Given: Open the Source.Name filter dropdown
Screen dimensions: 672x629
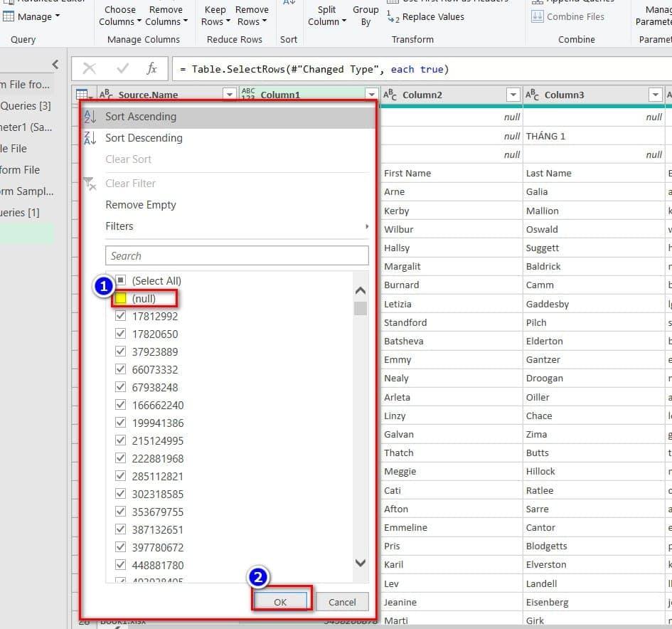Looking at the screenshot, I should tap(229, 95).
